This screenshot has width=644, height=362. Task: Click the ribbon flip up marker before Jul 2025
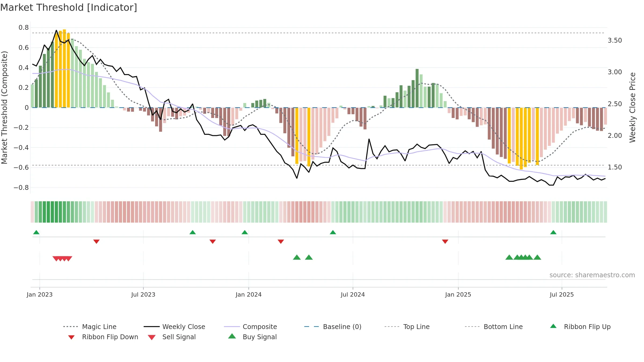point(553,232)
